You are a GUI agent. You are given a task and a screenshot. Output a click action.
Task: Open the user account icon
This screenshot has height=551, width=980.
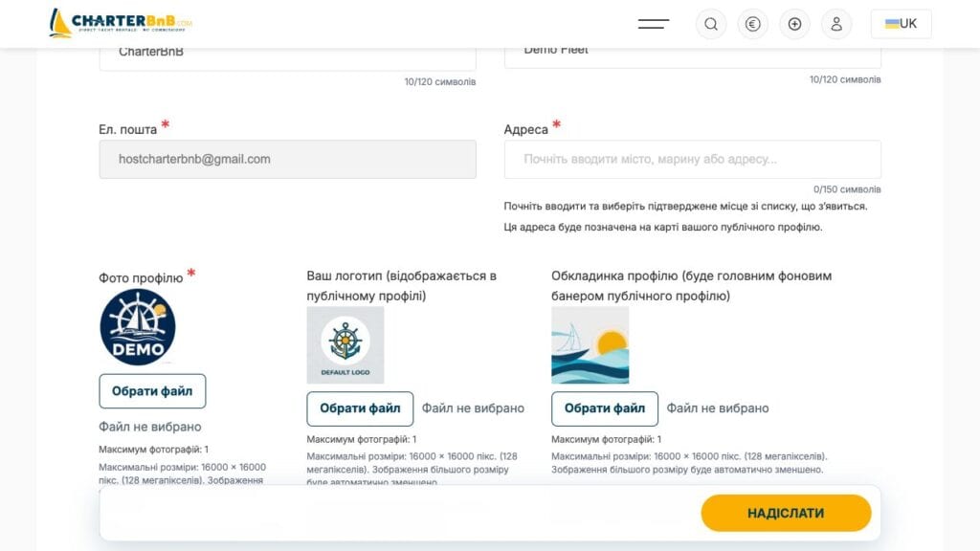click(836, 24)
